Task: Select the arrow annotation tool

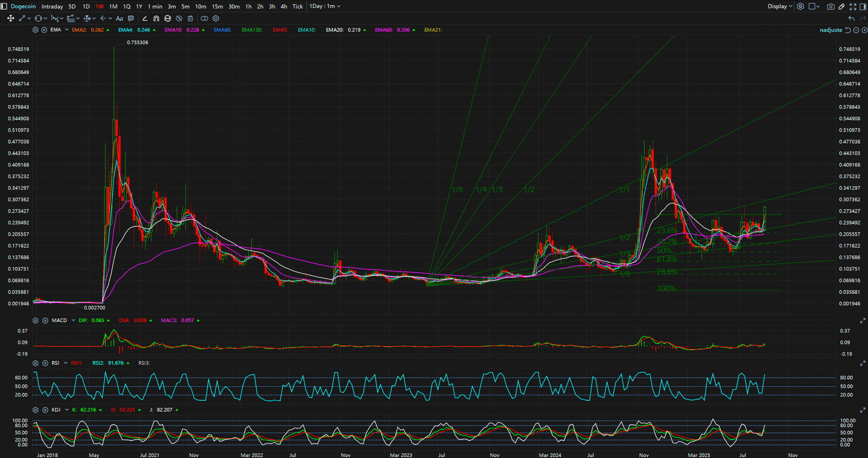Action: 103,18
